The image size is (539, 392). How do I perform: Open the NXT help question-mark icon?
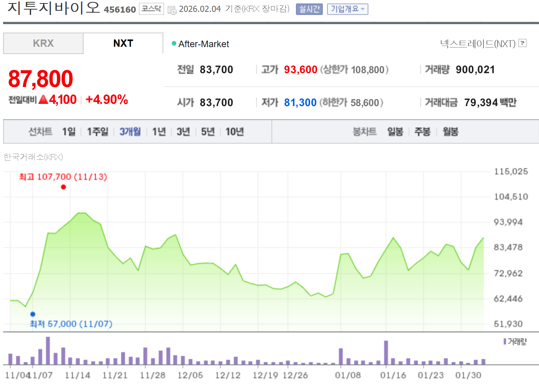pyautogui.click(x=522, y=43)
